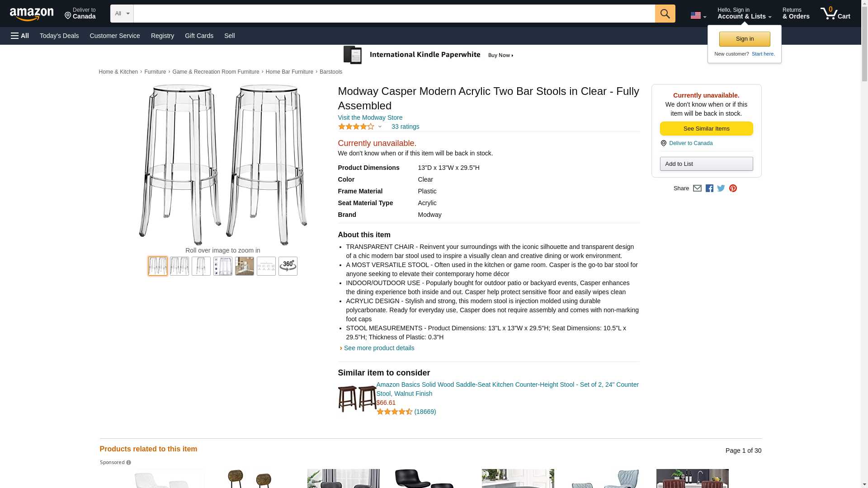Click the Add to List button
Viewport: 868px width, 488px height.
[706, 164]
